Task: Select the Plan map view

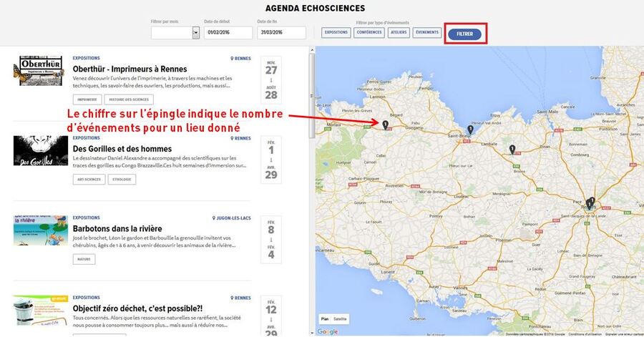Action: point(324,318)
